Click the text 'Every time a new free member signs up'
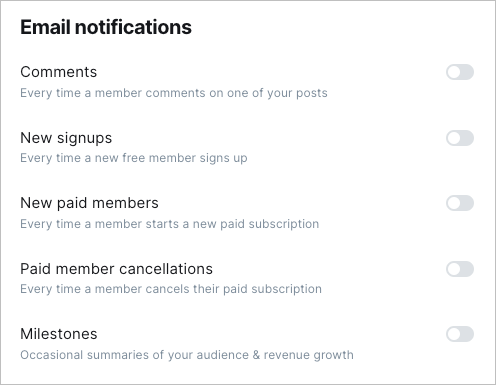The image size is (496, 385). point(134,158)
